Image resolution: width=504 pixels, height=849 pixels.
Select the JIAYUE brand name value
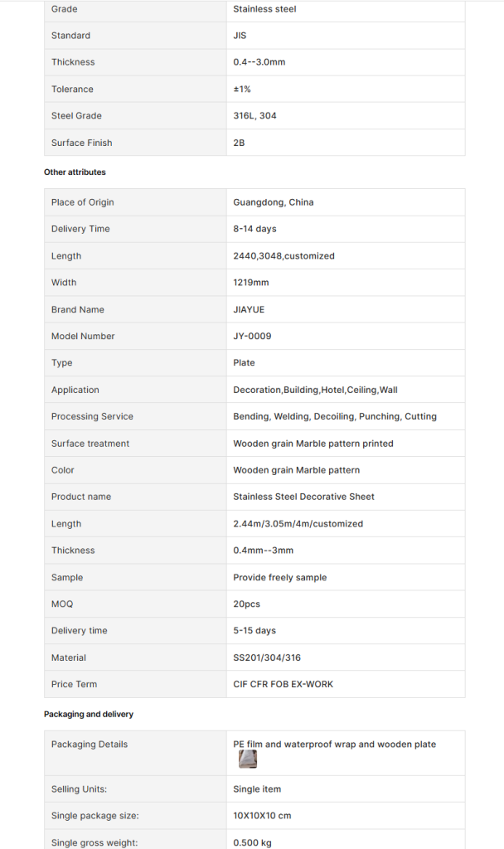pos(249,309)
